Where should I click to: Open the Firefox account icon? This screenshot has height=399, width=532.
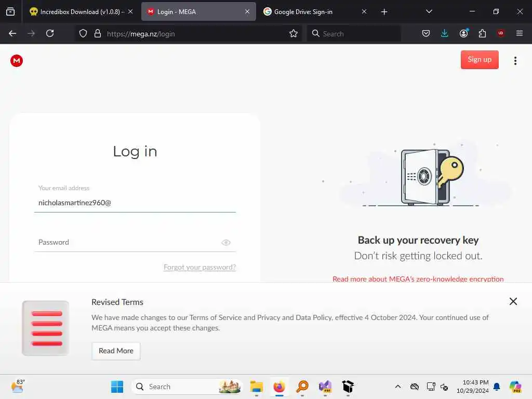(x=464, y=33)
